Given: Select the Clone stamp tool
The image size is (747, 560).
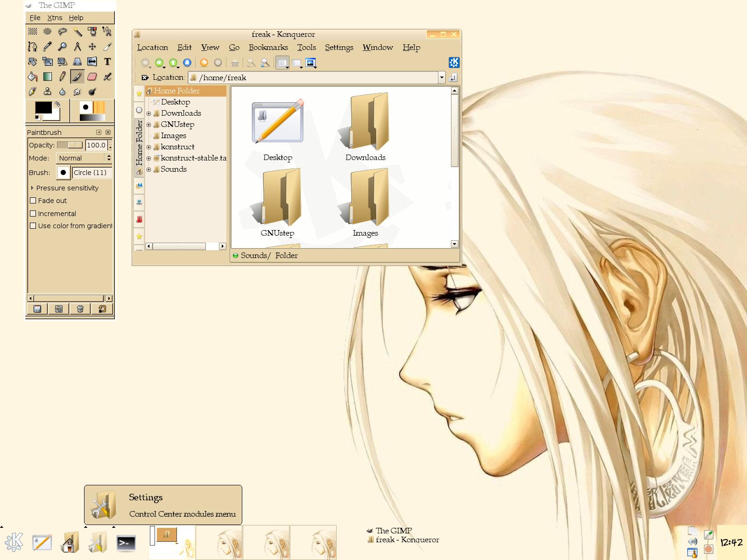Looking at the screenshot, I should coord(47,91).
